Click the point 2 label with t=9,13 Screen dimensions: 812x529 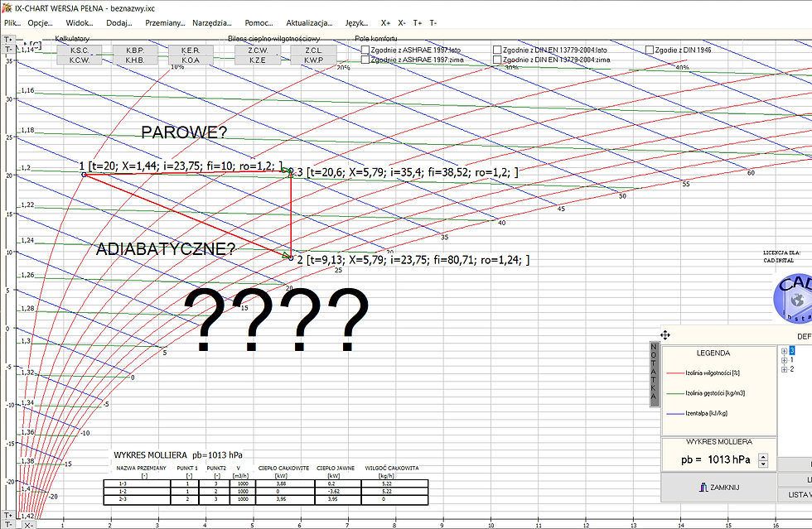point(413,260)
